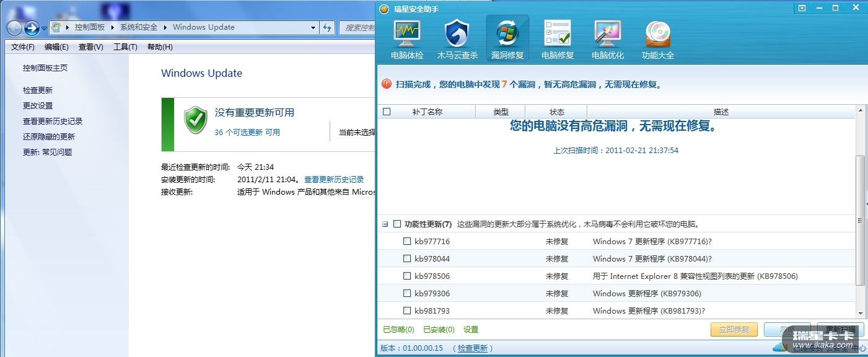The width and height of the screenshot is (868, 357).
Task: Go to 控制面板主页 in sidebar
Action: [x=45, y=68]
